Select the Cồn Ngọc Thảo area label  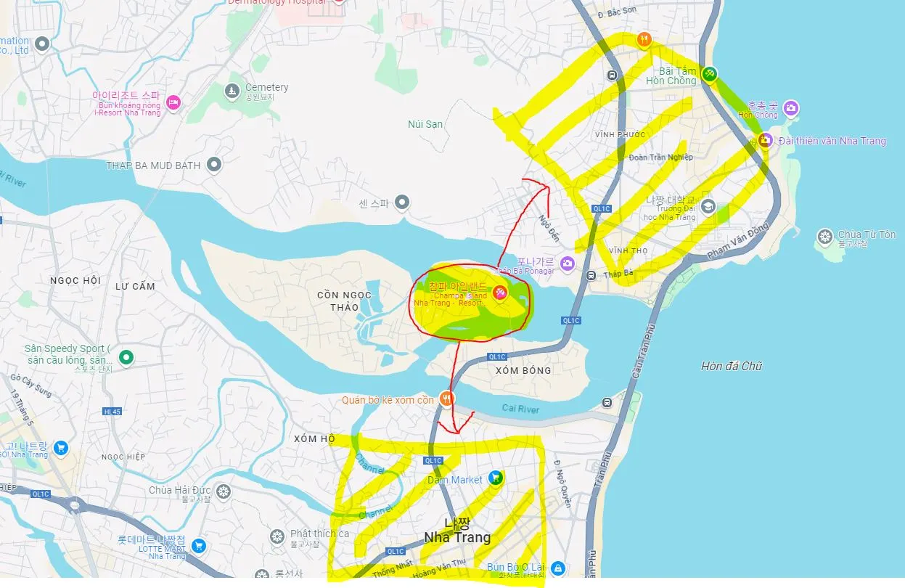(344, 301)
